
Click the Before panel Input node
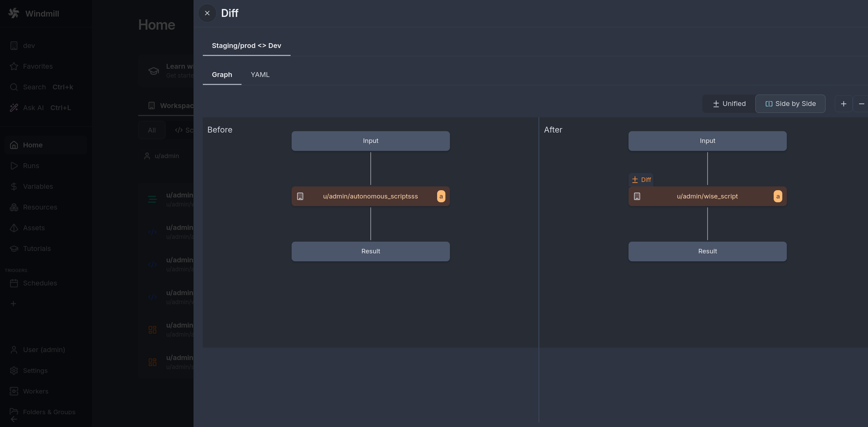tap(370, 141)
